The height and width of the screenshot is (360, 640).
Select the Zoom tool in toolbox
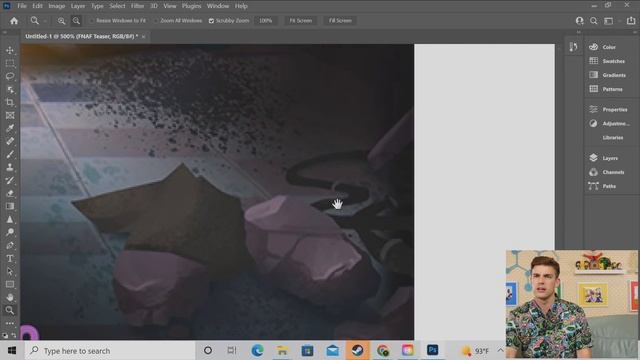coord(10,310)
